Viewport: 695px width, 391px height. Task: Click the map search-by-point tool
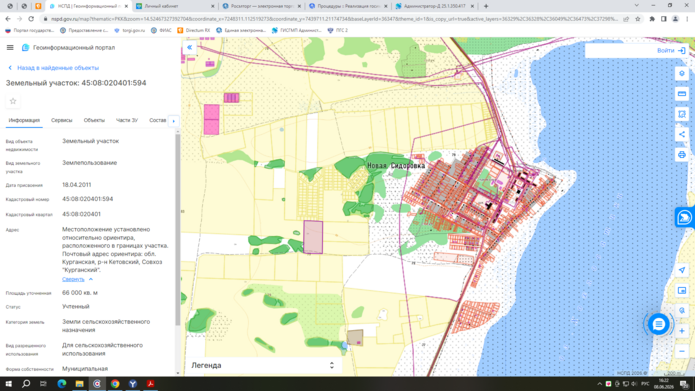(682, 311)
